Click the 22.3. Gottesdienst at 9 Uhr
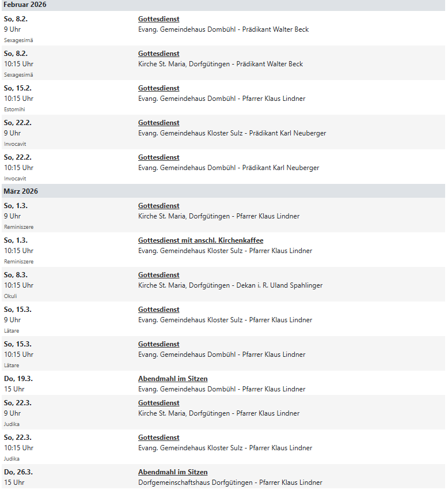 coord(158,403)
